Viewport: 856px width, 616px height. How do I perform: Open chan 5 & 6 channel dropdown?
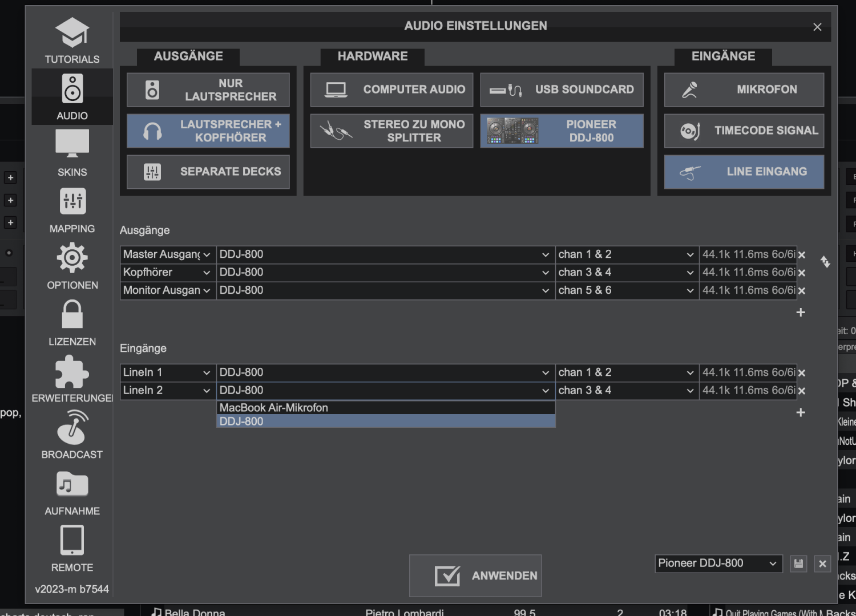pos(627,290)
